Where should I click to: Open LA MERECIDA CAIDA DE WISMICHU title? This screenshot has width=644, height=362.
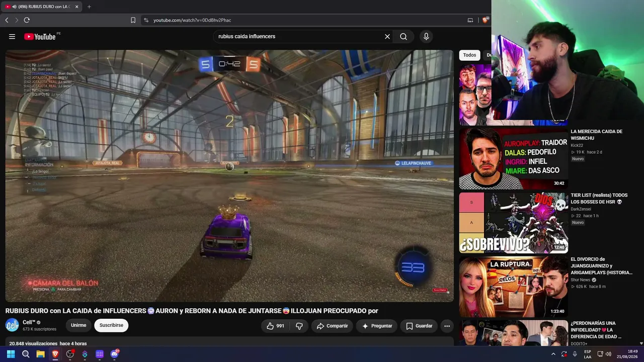pos(596,135)
